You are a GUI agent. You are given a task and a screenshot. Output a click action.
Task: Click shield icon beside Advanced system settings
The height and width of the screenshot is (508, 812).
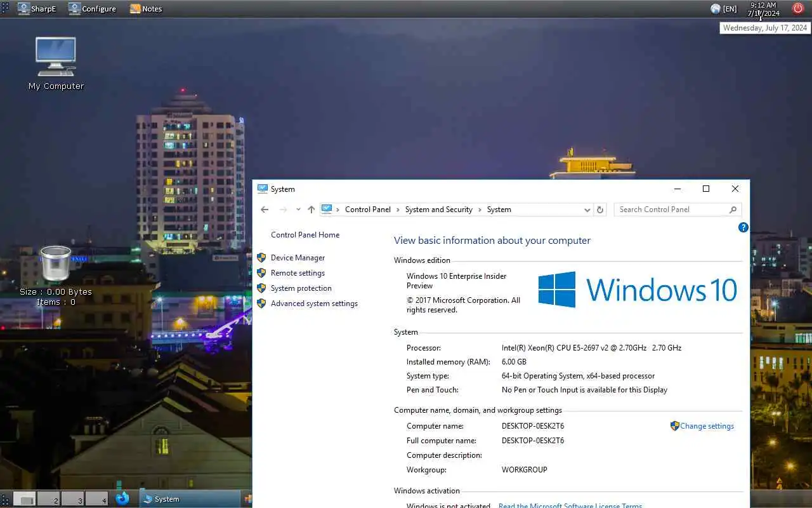[261, 304]
